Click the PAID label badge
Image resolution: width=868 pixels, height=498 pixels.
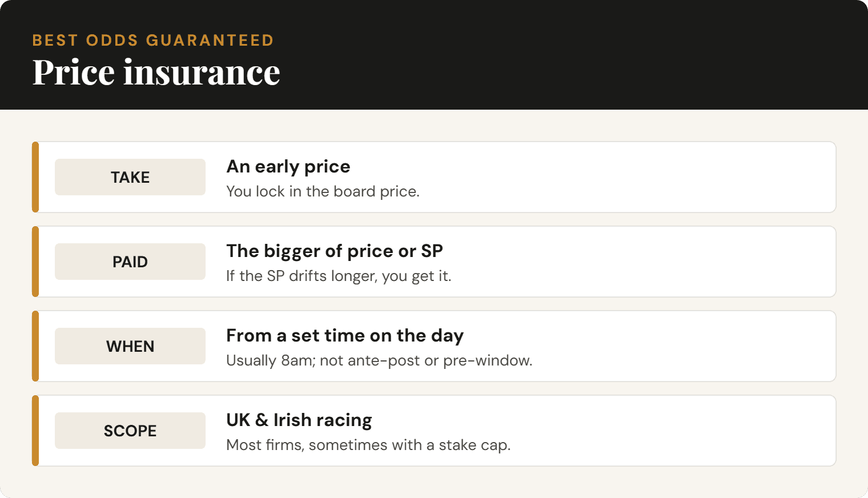coord(130,262)
